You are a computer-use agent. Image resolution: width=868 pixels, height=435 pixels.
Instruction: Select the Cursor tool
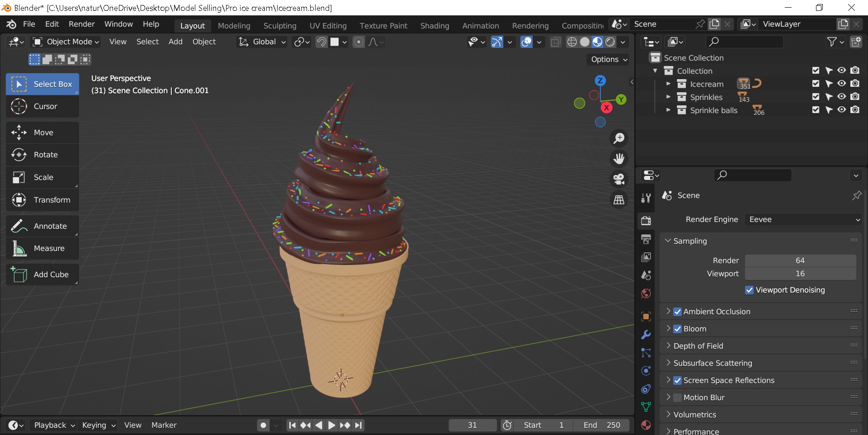42,106
